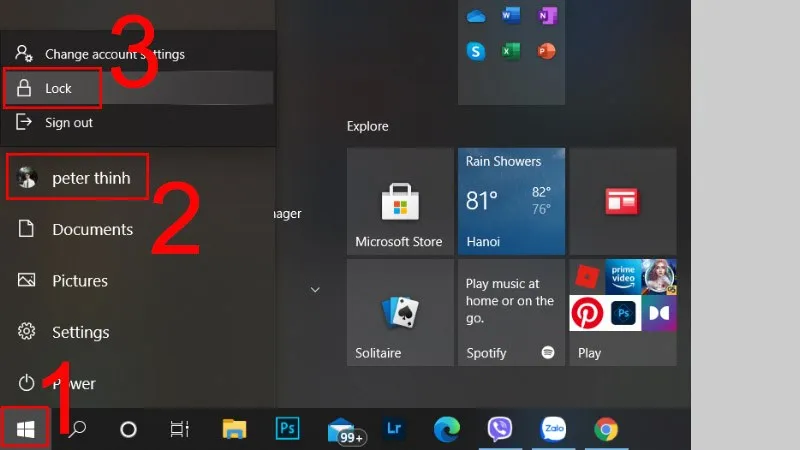Open Lightroom from the taskbar
This screenshot has height=450, width=800.
393,429
